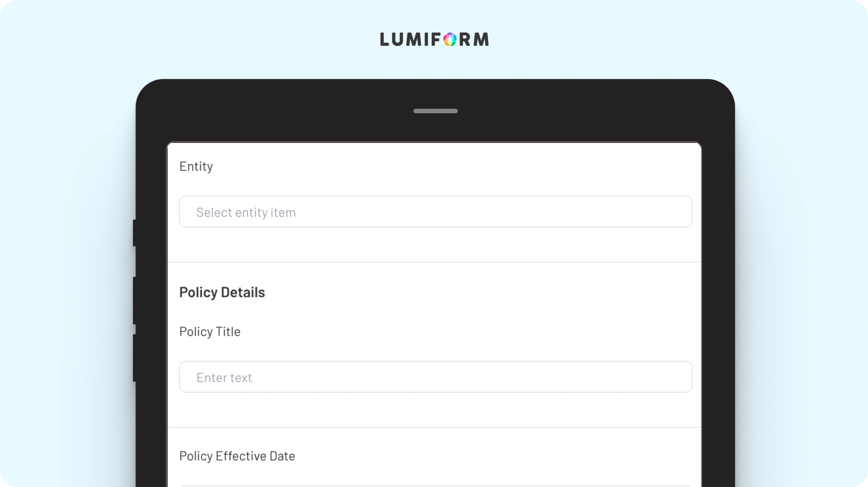Click the letter L in Lumiform logo

click(384, 39)
